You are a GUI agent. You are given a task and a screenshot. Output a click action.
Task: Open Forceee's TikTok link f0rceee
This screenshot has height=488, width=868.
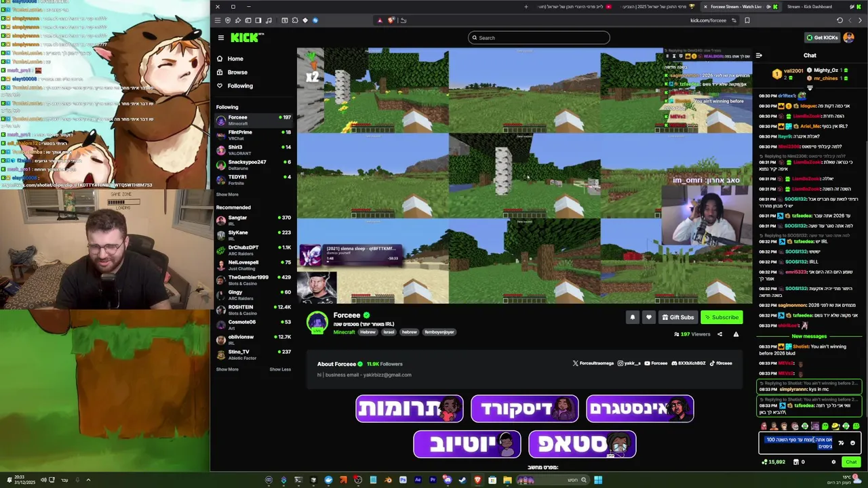[721, 363]
